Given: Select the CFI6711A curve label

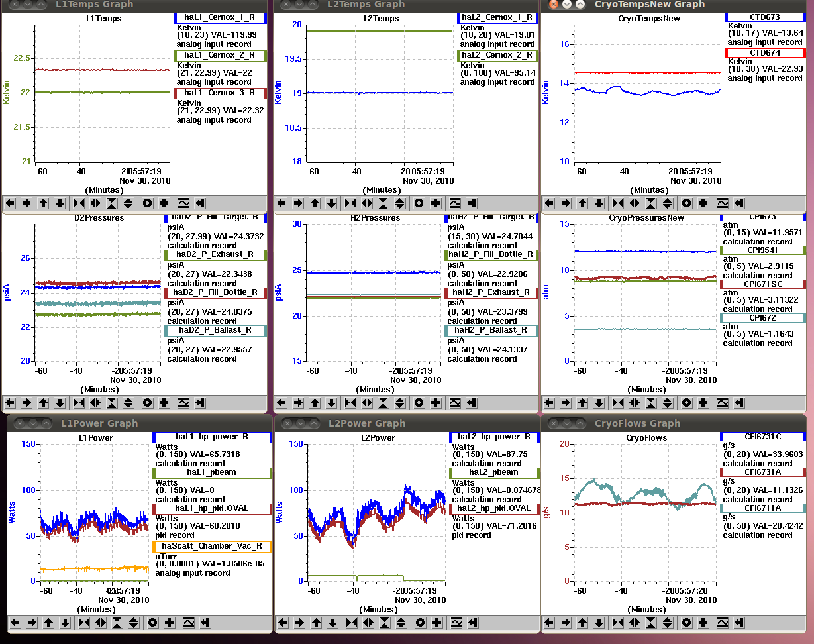Looking at the screenshot, I should pos(763,508).
